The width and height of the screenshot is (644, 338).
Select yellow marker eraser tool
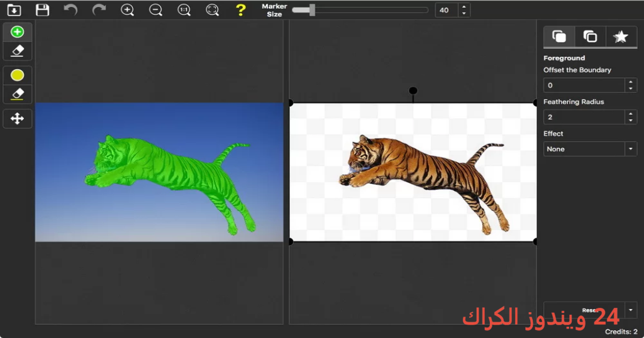(x=17, y=94)
